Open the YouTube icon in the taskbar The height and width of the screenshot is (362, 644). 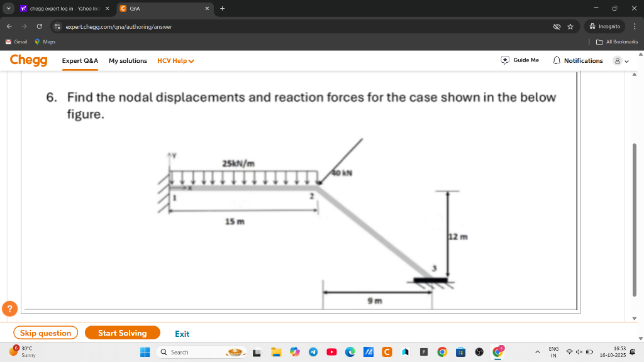tap(331, 352)
